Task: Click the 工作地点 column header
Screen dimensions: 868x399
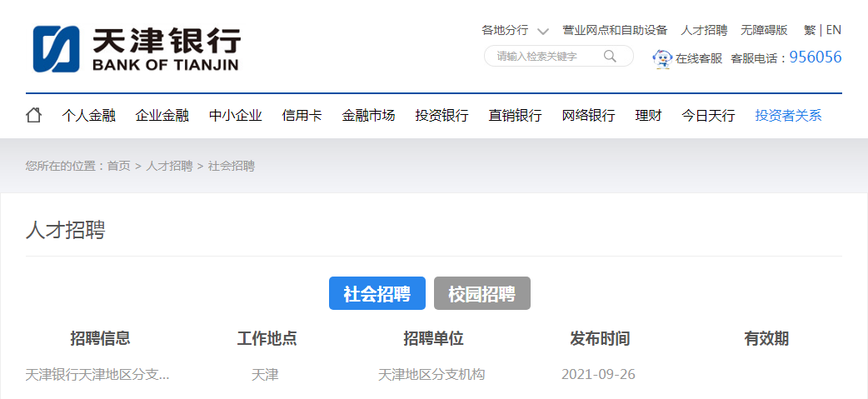Action: [x=267, y=339]
